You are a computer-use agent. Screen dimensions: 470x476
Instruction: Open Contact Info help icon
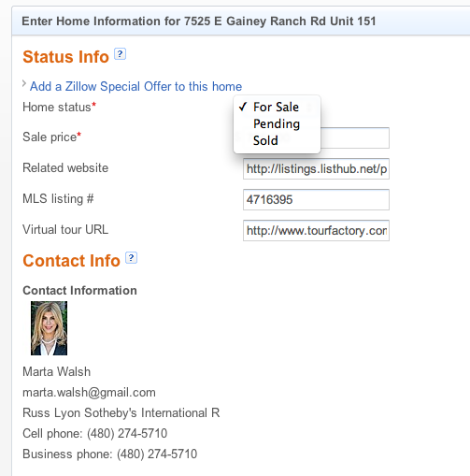coord(131,258)
